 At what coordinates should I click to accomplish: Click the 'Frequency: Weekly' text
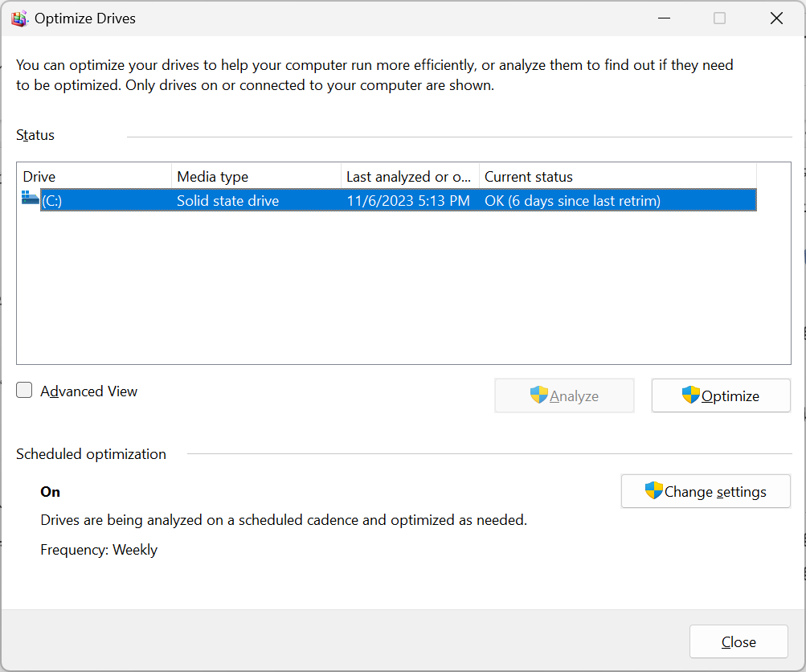pyautogui.click(x=99, y=550)
